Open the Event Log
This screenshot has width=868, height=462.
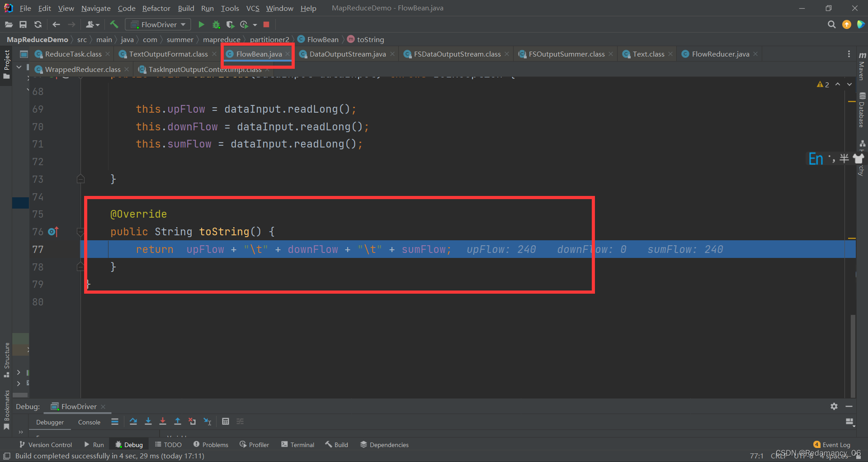(831, 445)
